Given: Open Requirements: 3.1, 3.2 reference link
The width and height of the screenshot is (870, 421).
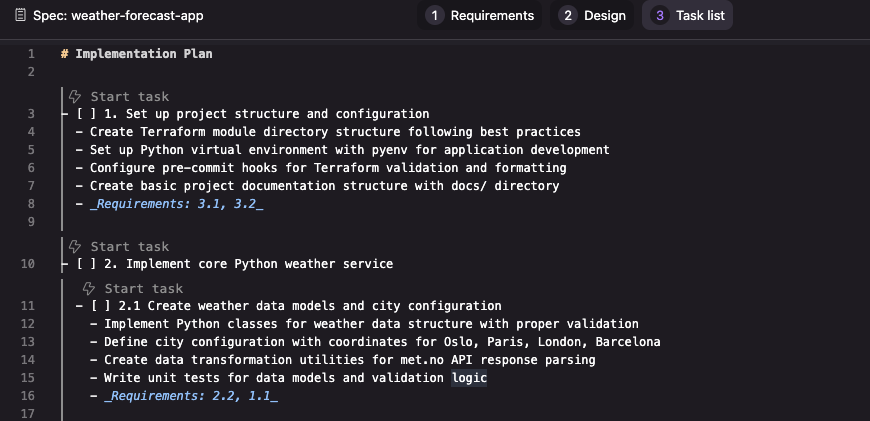Looking at the screenshot, I should 176,204.
